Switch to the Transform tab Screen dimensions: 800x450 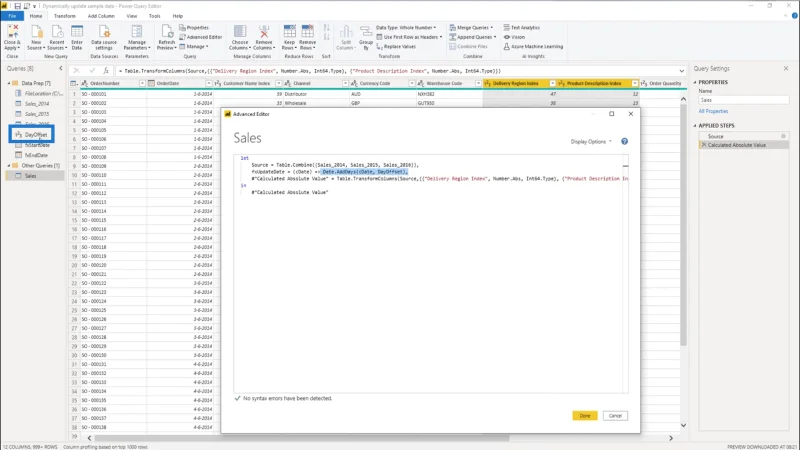click(x=64, y=16)
